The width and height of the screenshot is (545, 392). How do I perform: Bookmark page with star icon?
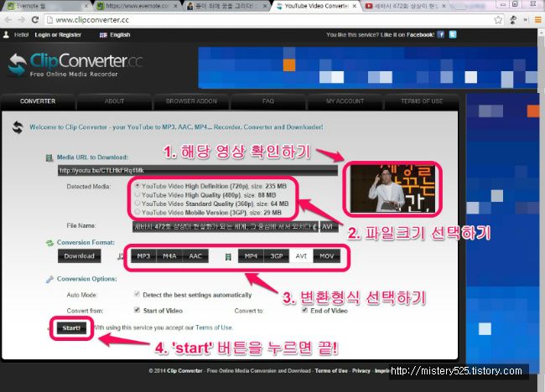(498, 20)
